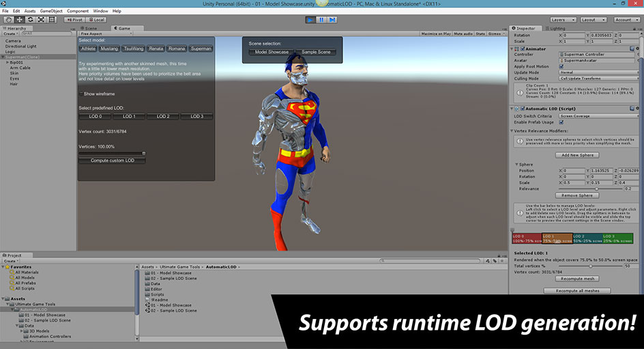Open the GameObject menu
This screenshot has width=644, height=349.
coord(51,11)
